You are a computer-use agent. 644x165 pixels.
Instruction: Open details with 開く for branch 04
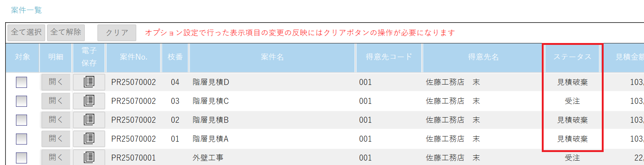click(x=56, y=82)
